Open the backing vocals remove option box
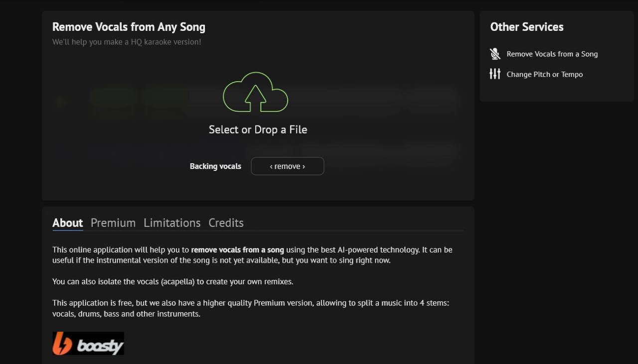 (287, 166)
